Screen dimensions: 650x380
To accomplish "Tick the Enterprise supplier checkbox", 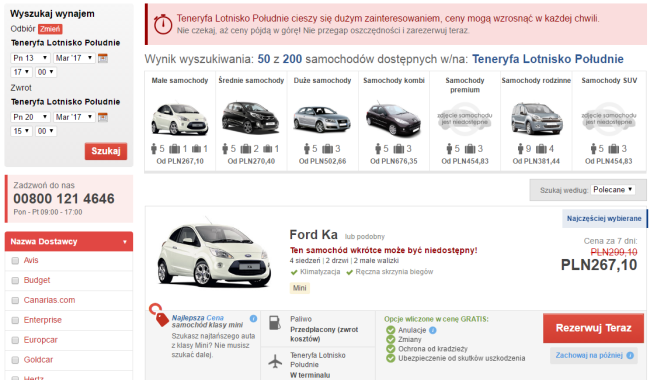I will coord(15,320).
